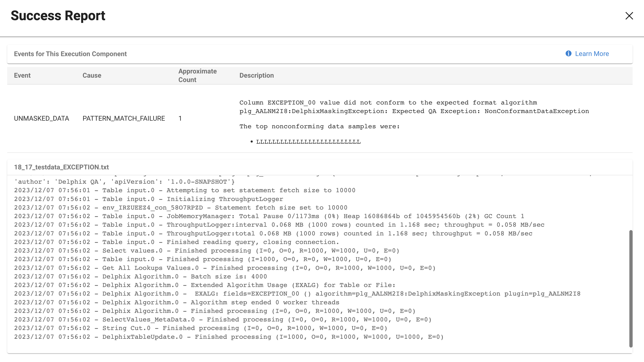The height and width of the screenshot is (362, 644).
Task: Click the 18_17_testdata_EXCEPTION.txt file title
Action: (61, 167)
